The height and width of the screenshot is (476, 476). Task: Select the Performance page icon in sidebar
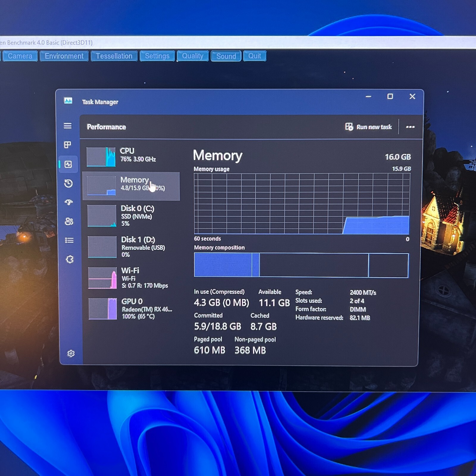[x=68, y=164]
